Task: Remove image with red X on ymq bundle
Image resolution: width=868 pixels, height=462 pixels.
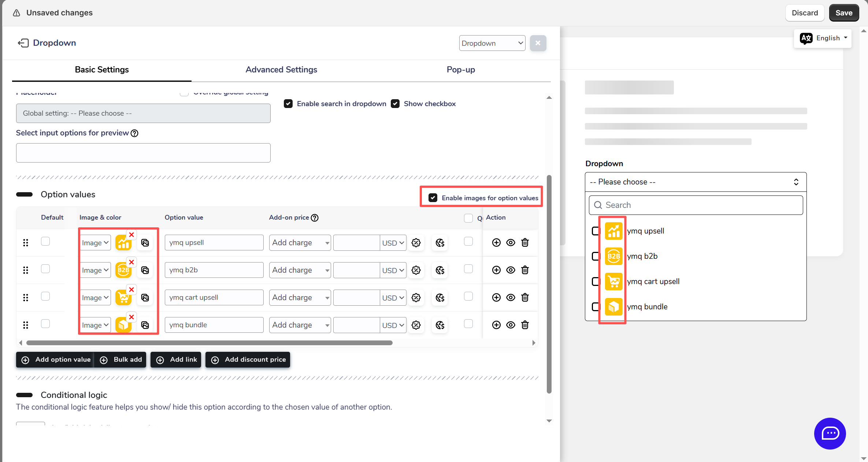Action: pyautogui.click(x=131, y=317)
